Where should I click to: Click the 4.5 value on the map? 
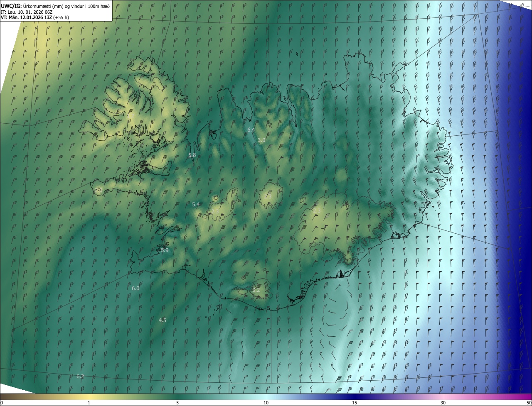click(163, 320)
